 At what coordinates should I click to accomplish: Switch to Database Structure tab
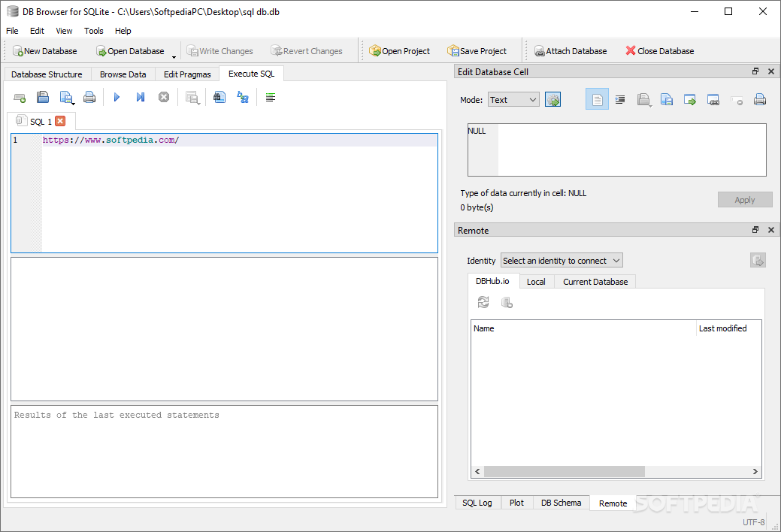(47, 74)
